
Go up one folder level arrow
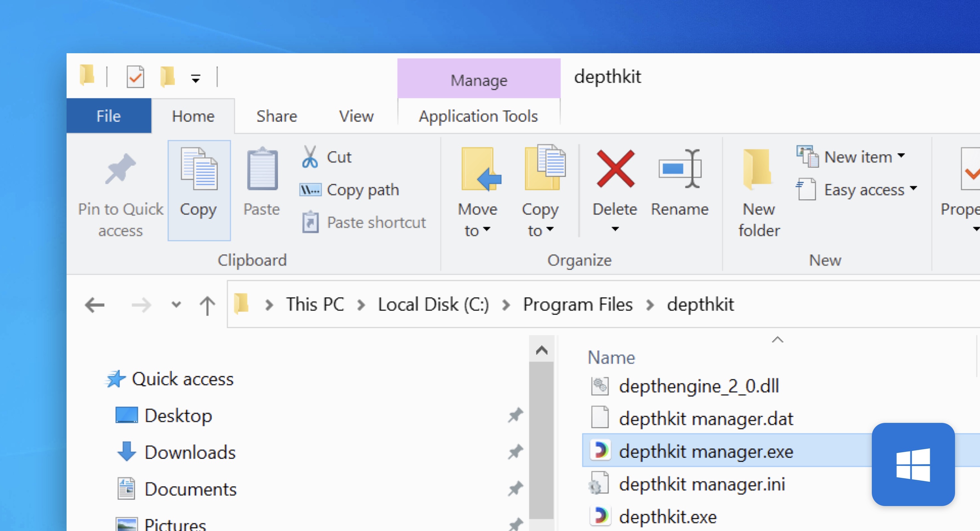[207, 305]
